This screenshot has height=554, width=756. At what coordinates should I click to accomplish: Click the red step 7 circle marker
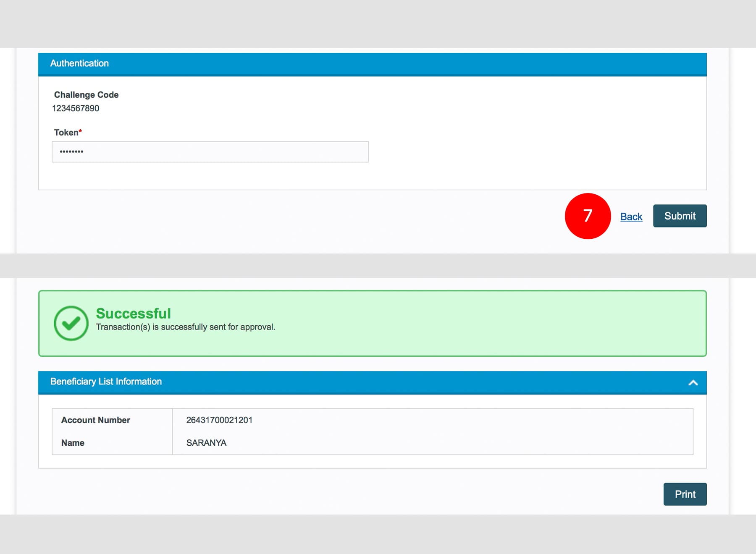click(587, 216)
